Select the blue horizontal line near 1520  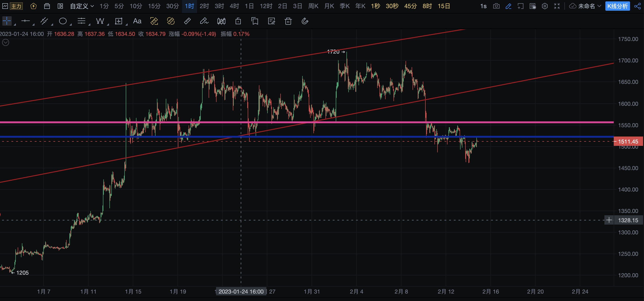coord(307,137)
